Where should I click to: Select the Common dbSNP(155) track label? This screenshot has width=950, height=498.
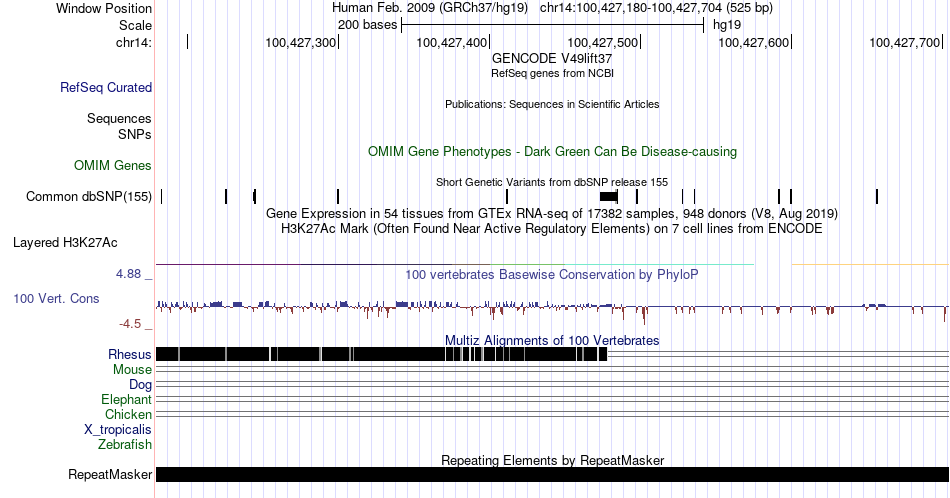89,196
